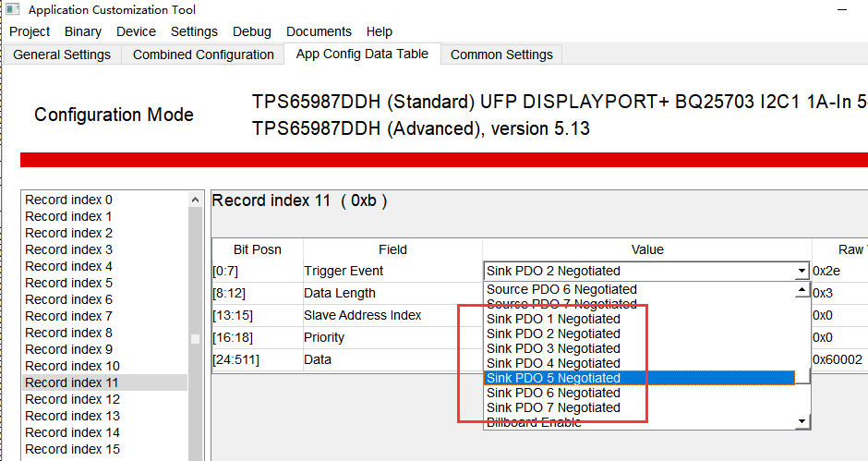The width and height of the screenshot is (868, 461).
Task: Click the Data field label
Action: [x=318, y=359]
